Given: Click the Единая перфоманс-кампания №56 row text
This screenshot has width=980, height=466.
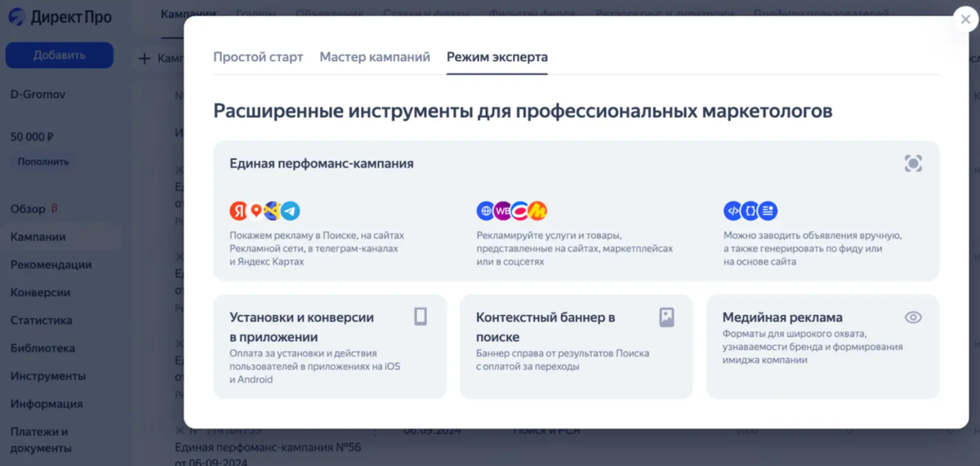Looking at the screenshot, I should pyautogui.click(x=268, y=448).
